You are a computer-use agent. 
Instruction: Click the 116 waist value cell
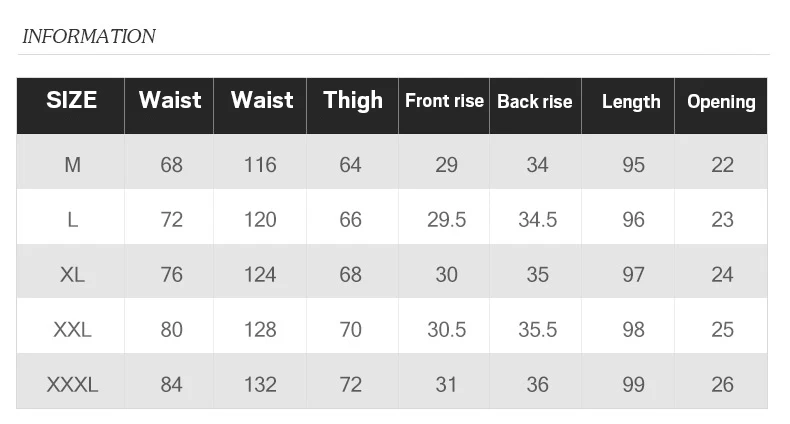click(260, 165)
